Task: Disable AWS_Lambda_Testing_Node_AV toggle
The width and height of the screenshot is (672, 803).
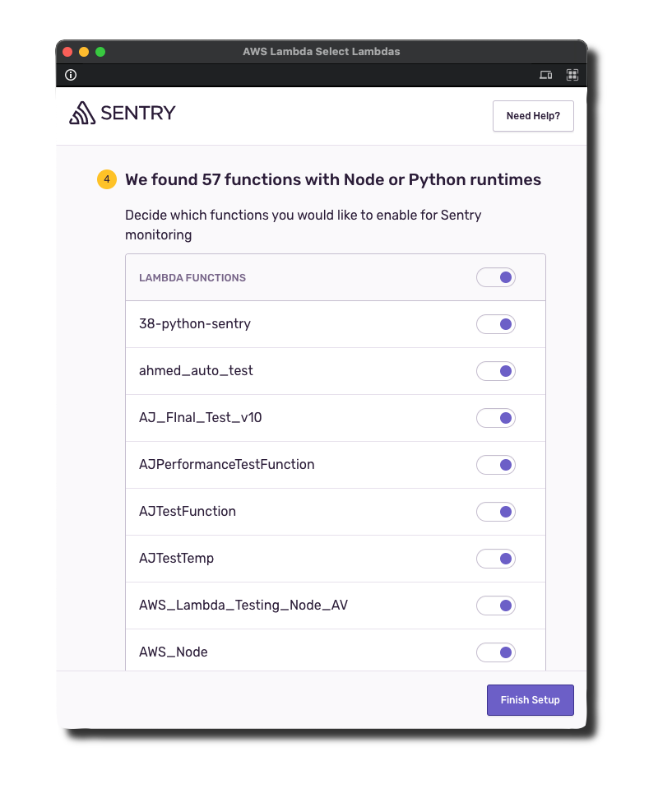Action: (x=496, y=606)
